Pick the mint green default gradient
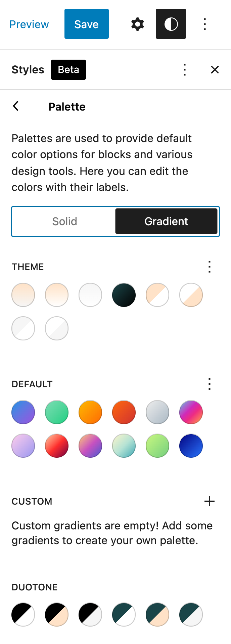This screenshot has width=231, height=644. pyautogui.click(x=57, y=412)
